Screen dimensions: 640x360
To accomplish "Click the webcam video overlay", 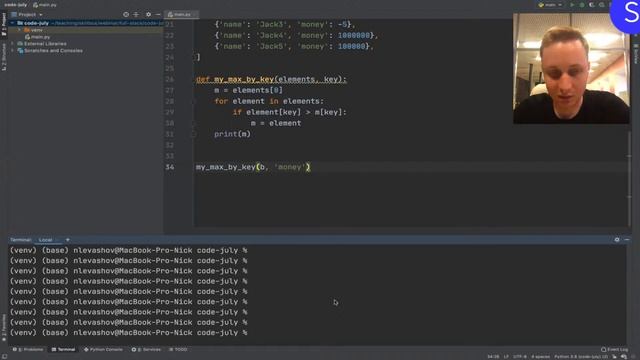I will point(571,68).
